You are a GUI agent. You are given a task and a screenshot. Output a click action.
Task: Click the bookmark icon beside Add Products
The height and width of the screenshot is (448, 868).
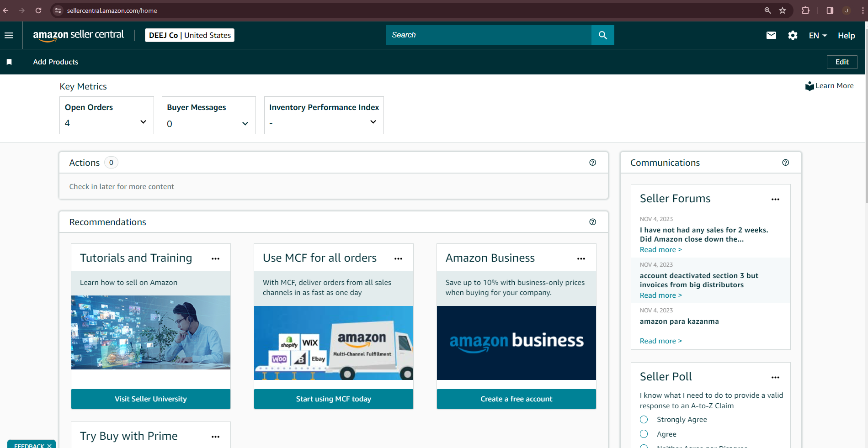tap(9, 62)
